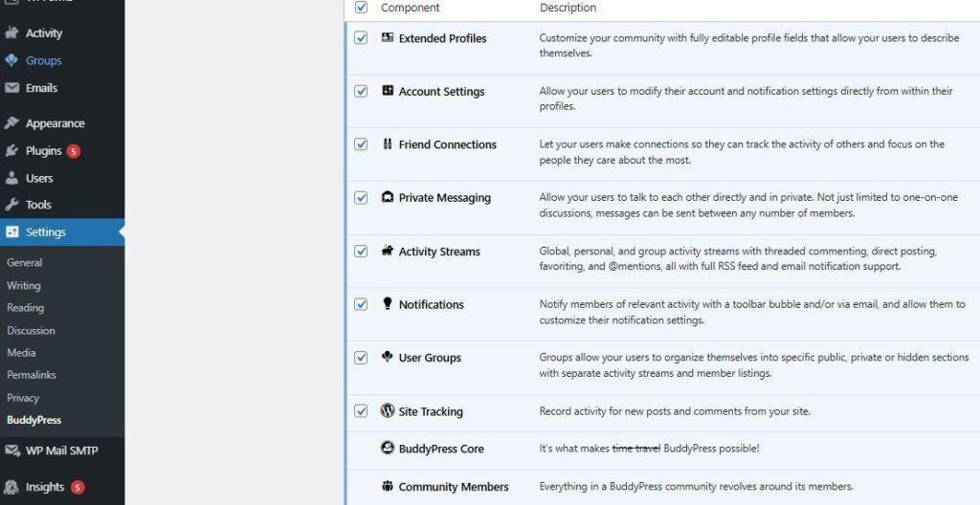
Task: Click the Description column header
Action: coord(568,8)
